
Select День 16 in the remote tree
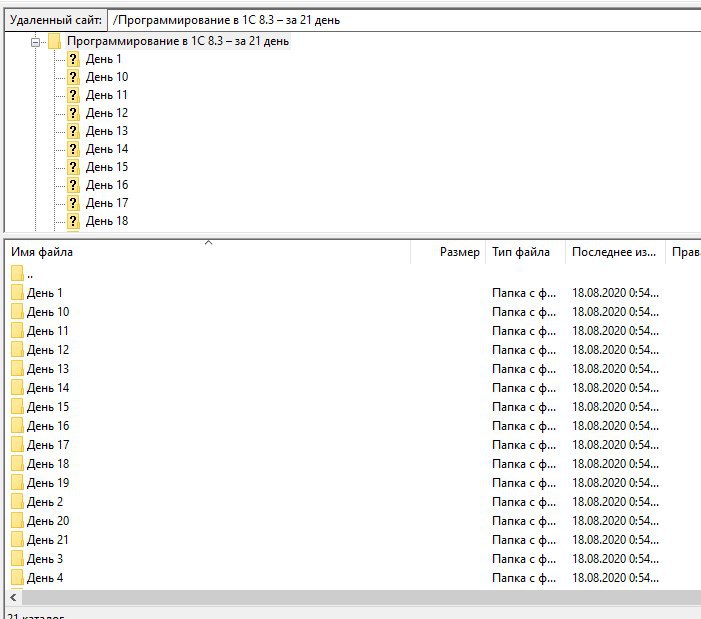107,185
